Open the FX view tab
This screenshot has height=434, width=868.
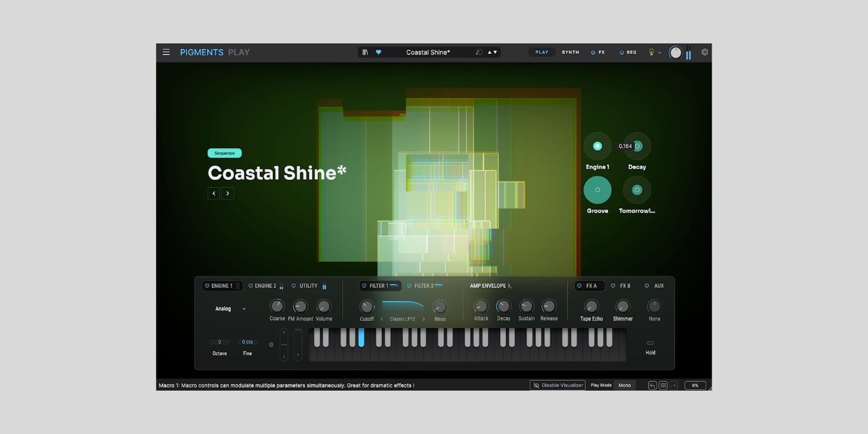[601, 52]
